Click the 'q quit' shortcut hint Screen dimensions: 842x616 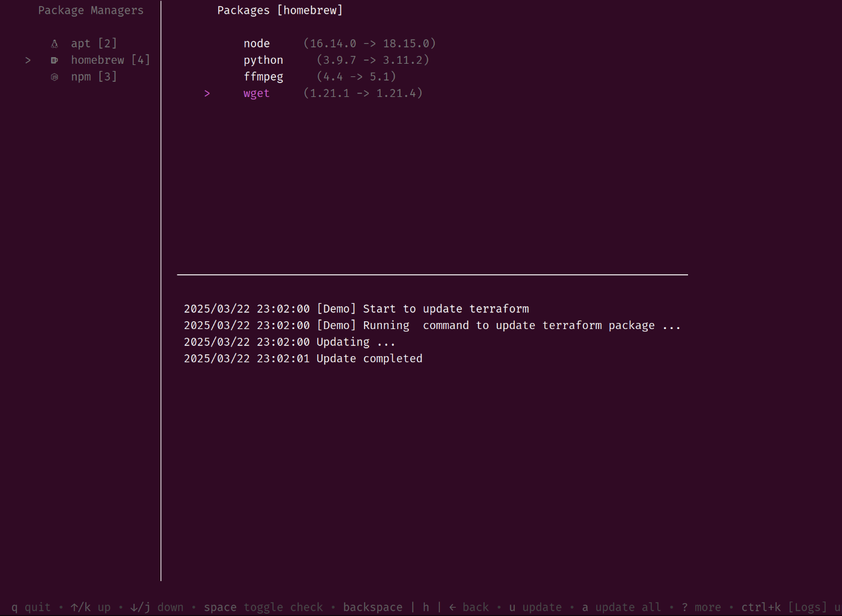click(31, 607)
